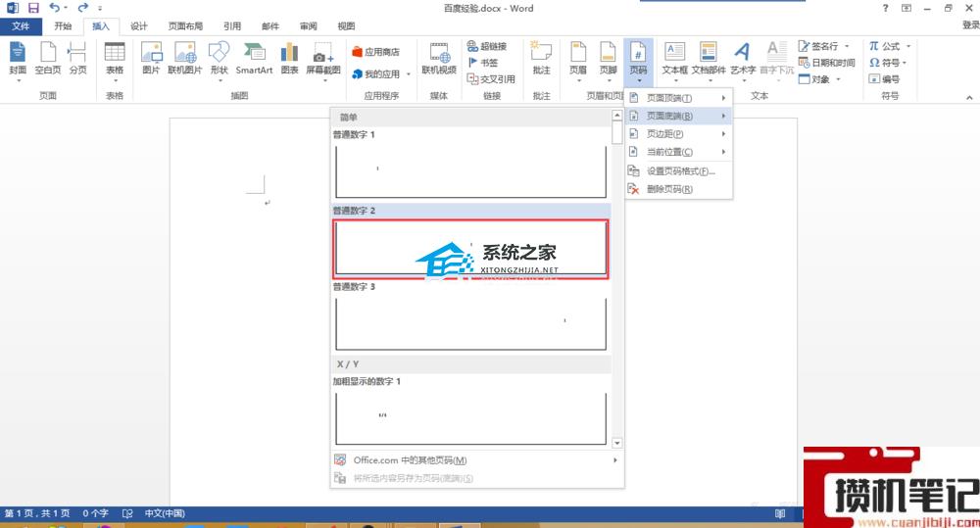Viewport: 980px width, 528px height.
Task: Switch to References (引用) tab
Action: (x=232, y=26)
